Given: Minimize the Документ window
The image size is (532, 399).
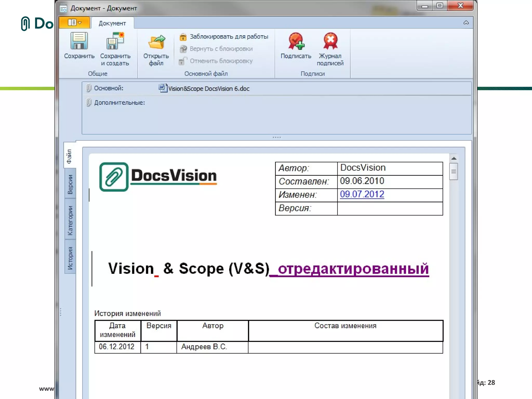Looking at the screenshot, I should tap(425, 6).
